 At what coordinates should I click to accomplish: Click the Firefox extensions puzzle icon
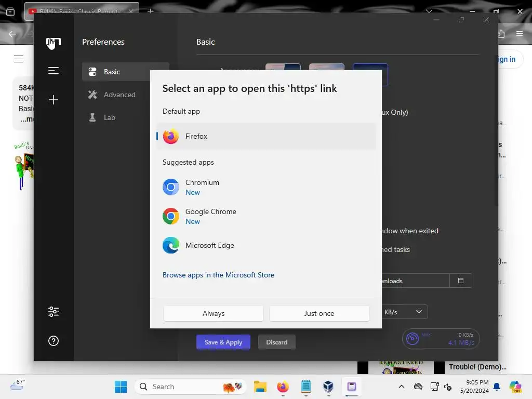502,34
